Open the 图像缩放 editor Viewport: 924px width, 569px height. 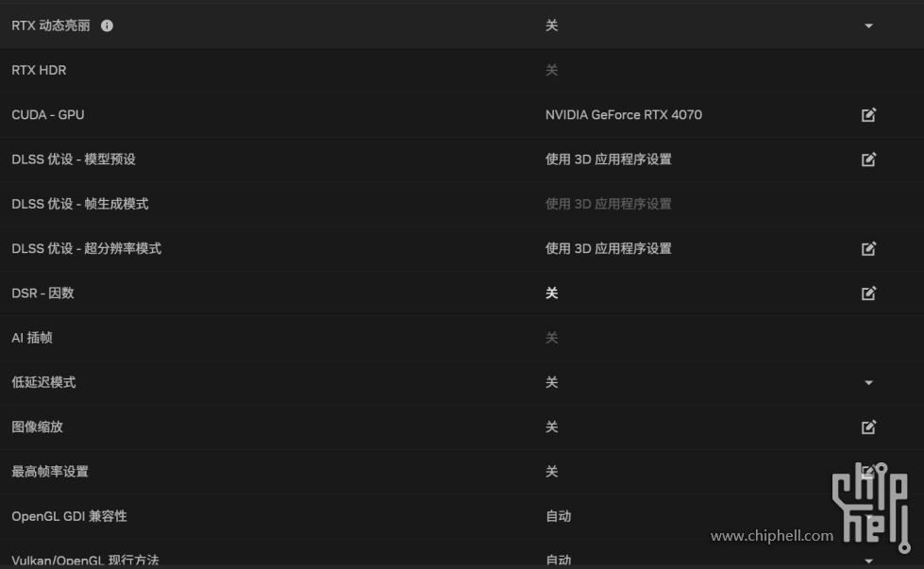(x=868, y=427)
